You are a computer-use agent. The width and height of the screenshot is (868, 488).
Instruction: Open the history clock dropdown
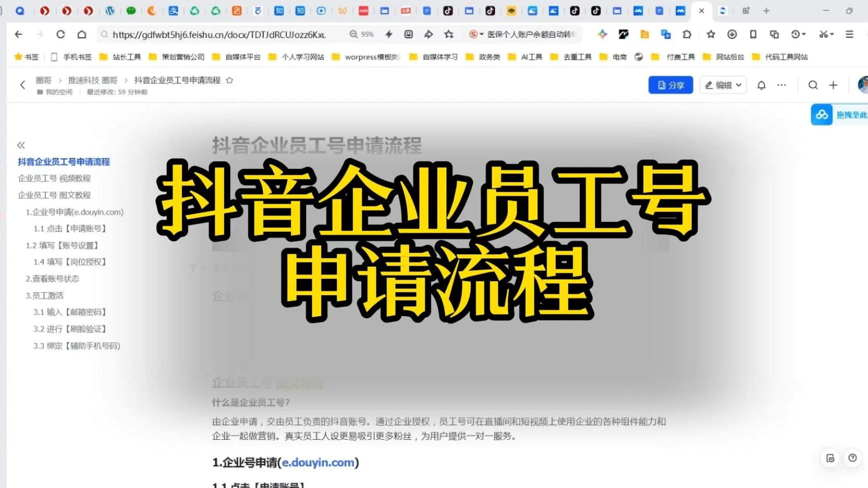click(x=798, y=34)
